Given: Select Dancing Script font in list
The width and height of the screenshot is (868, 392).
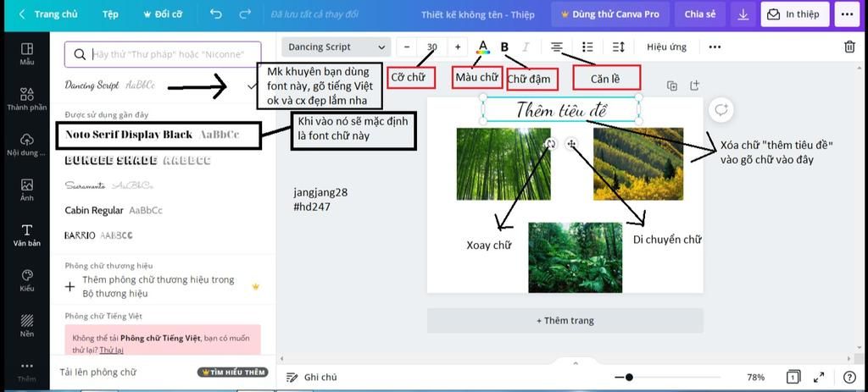Looking at the screenshot, I should pos(162,86).
